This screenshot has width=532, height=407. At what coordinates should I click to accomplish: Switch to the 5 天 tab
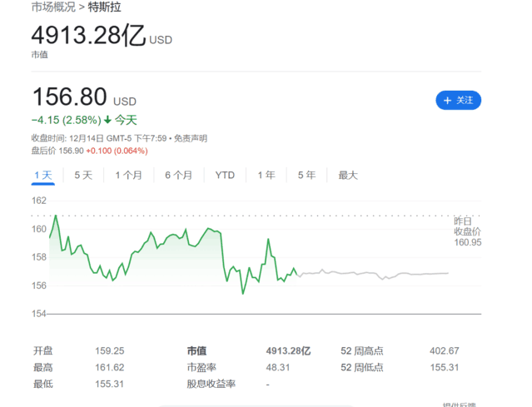(x=83, y=176)
